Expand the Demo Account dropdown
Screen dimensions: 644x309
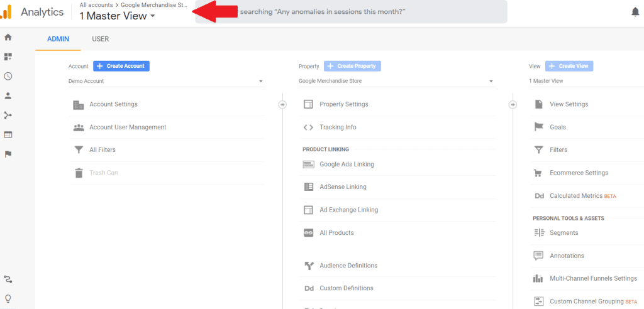(x=167, y=81)
